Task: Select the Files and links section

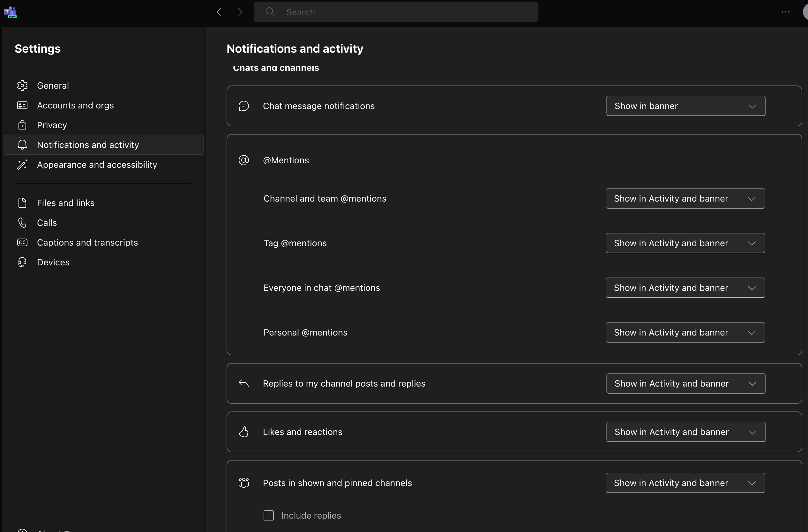Action: (x=65, y=203)
